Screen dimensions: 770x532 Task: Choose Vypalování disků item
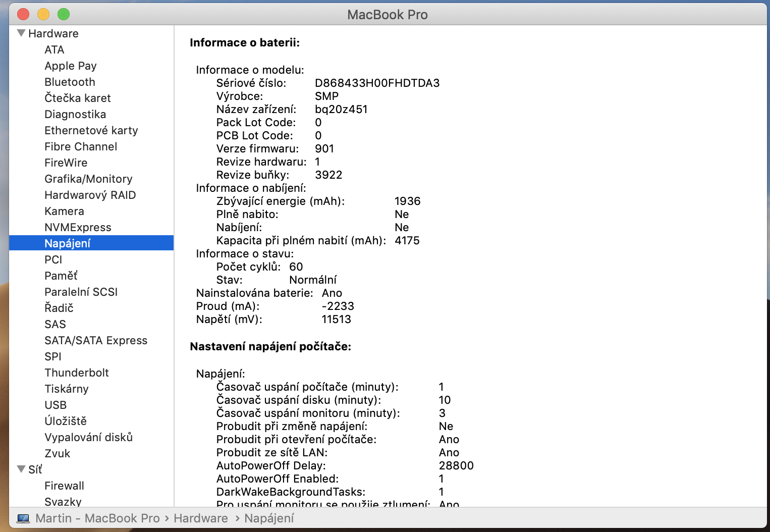tap(89, 437)
